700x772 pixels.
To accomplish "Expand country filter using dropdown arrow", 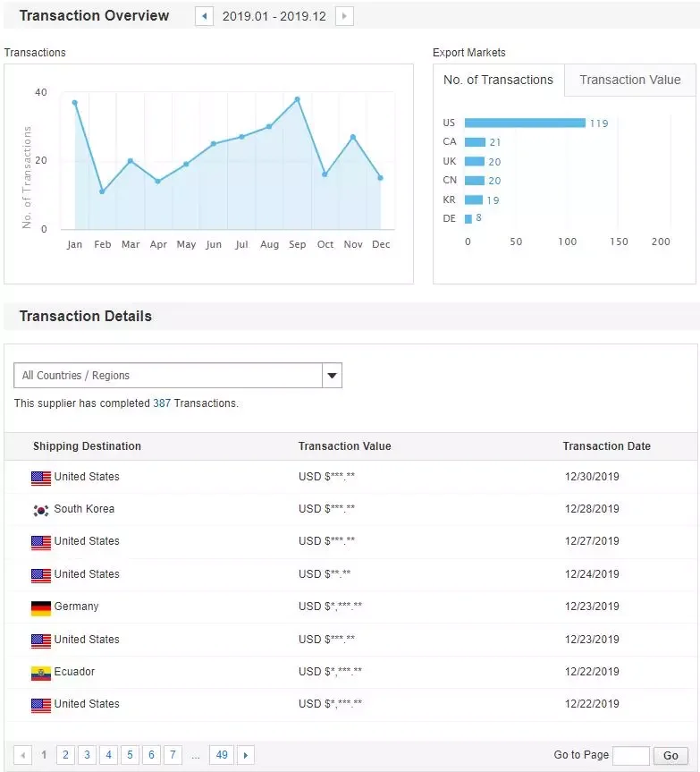I will tap(331, 376).
